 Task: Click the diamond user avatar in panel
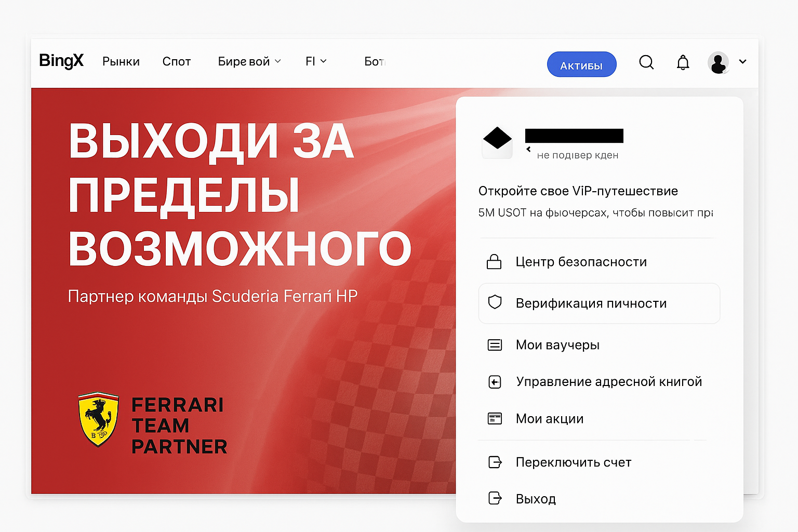(497, 141)
